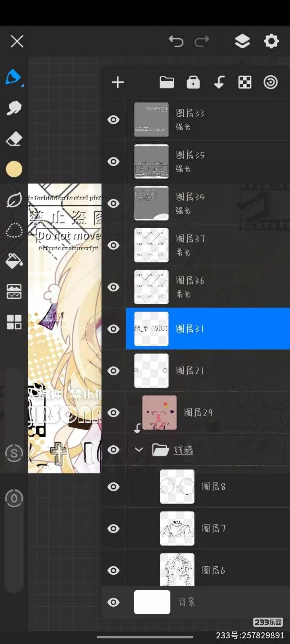Select the eraser tool
This screenshot has height=644, width=290.
pos(14,139)
